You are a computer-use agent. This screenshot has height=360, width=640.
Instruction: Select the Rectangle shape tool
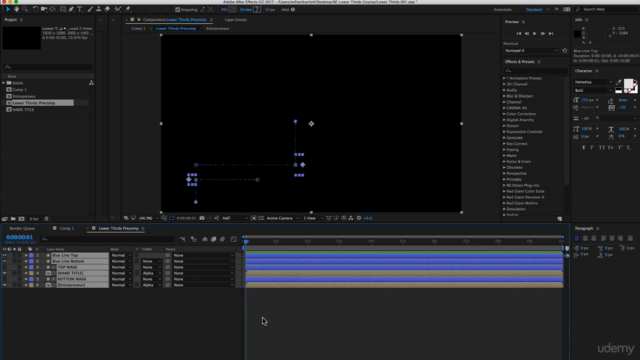pyautogui.click(x=63, y=9)
